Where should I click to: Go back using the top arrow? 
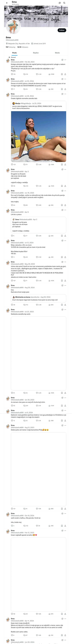pos(7,3)
